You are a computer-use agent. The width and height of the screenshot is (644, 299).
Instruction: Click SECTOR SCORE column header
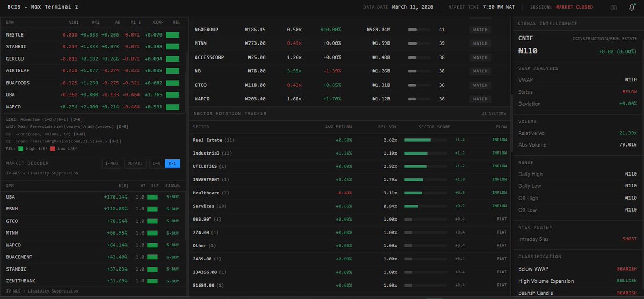(x=434, y=127)
